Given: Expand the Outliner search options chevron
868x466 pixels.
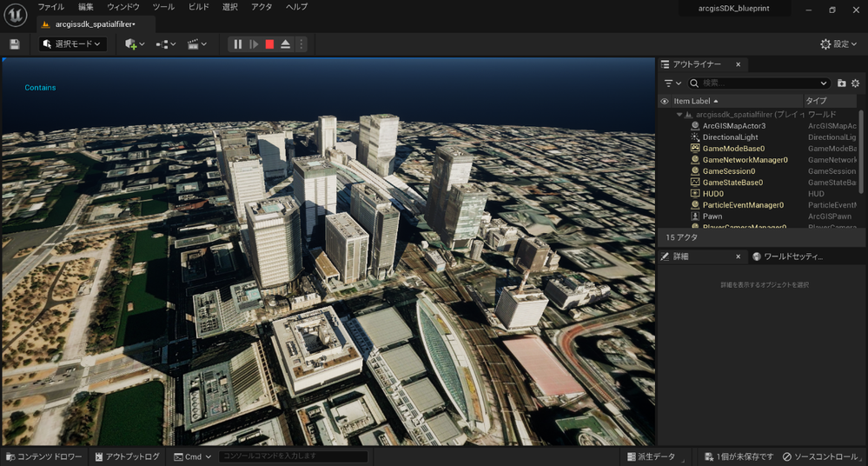Looking at the screenshot, I should tap(824, 83).
